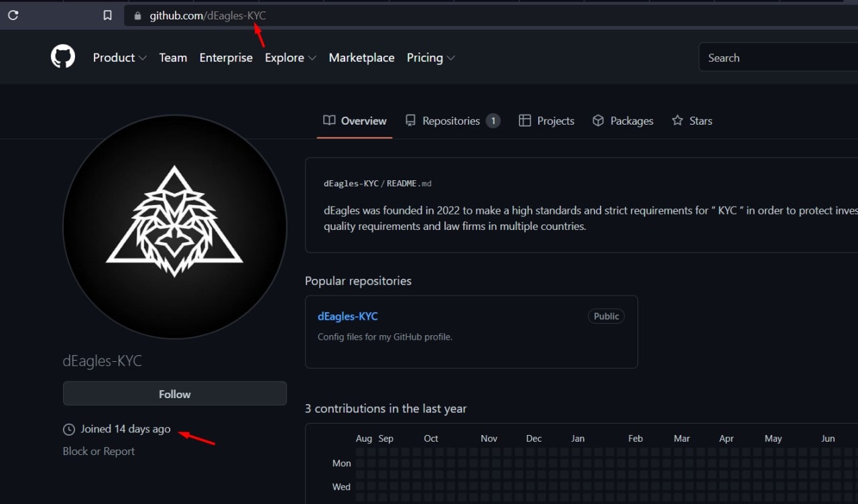This screenshot has width=858, height=504.
Task: Open the Team page link
Action: pos(173,58)
